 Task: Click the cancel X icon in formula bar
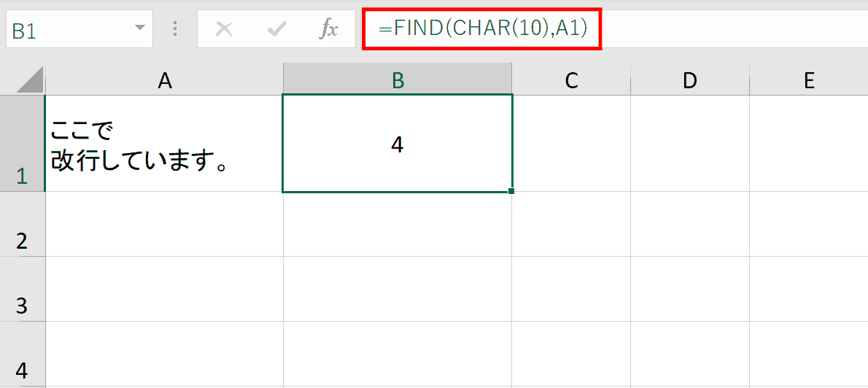pyautogui.click(x=224, y=28)
